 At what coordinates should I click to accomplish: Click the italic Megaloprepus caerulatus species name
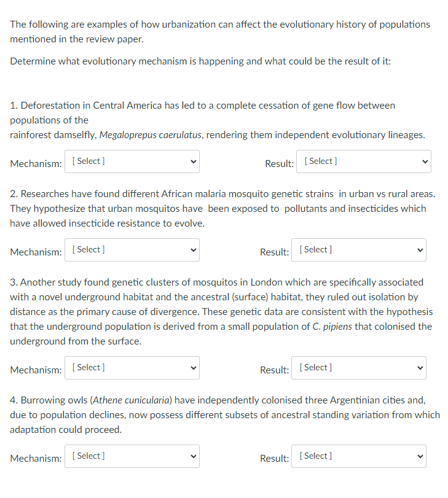[x=151, y=135]
